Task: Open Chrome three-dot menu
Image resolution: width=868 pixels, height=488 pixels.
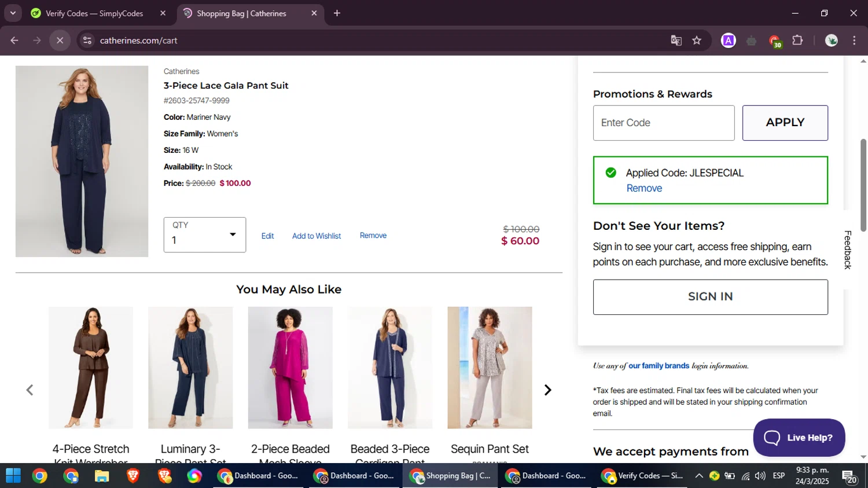Action: [x=854, y=41]
